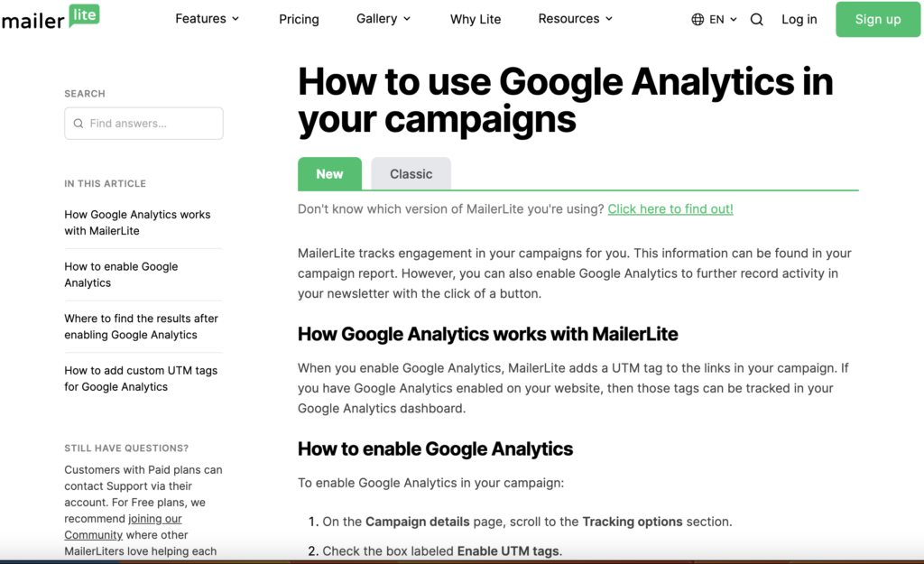Click the Log in link
This screenshot has height=564, width=924.
[799, 19]
